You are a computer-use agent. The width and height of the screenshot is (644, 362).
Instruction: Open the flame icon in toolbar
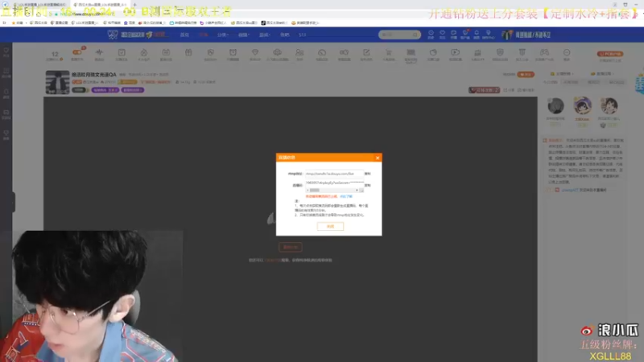pyautogui.click(x=144, y=54)
